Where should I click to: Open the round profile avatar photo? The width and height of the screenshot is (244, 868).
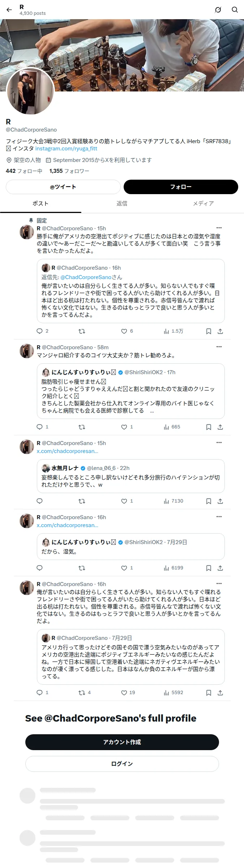tap(30, 91)
